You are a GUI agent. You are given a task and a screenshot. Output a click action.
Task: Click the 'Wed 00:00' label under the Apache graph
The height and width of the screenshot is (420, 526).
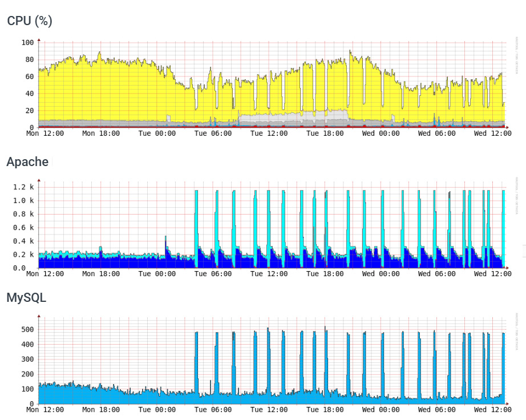381,274
